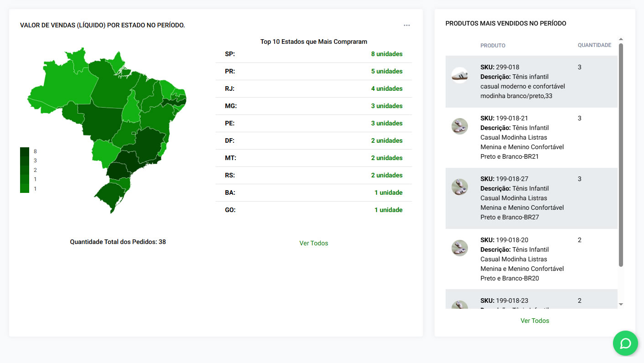Click thumbnail for product SKU 199-018-21
The width and height of the screenshot is (644, 363).
click(x=460, y=126)
